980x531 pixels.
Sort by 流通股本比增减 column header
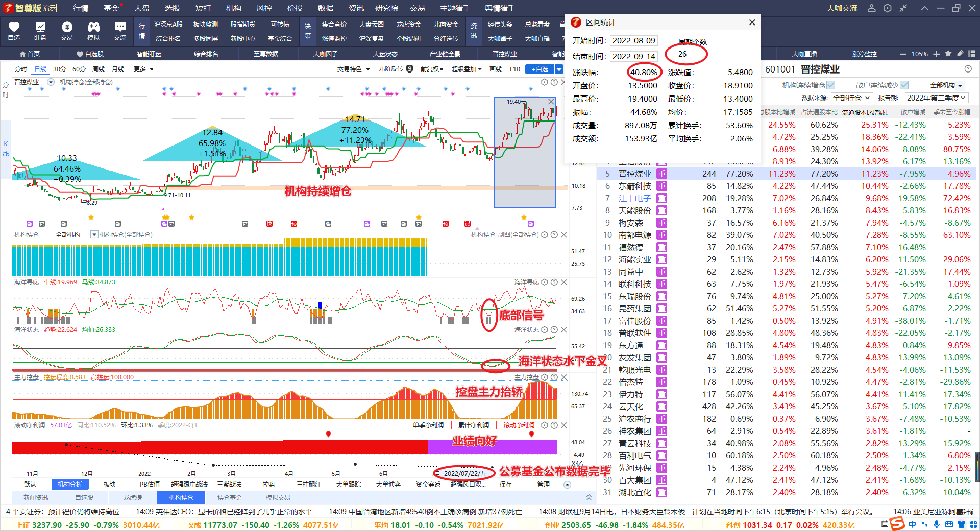(865, 112)
